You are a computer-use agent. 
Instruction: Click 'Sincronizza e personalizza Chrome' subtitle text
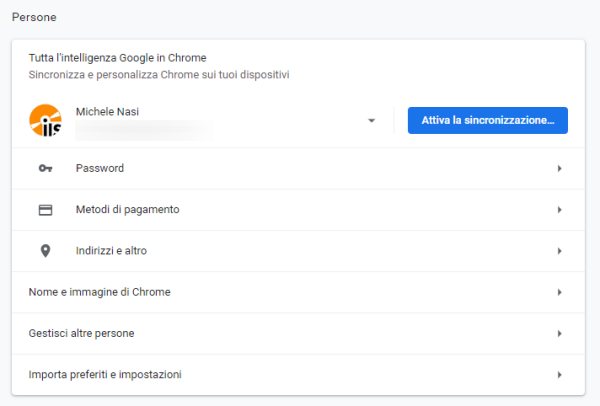pos(159,74)
